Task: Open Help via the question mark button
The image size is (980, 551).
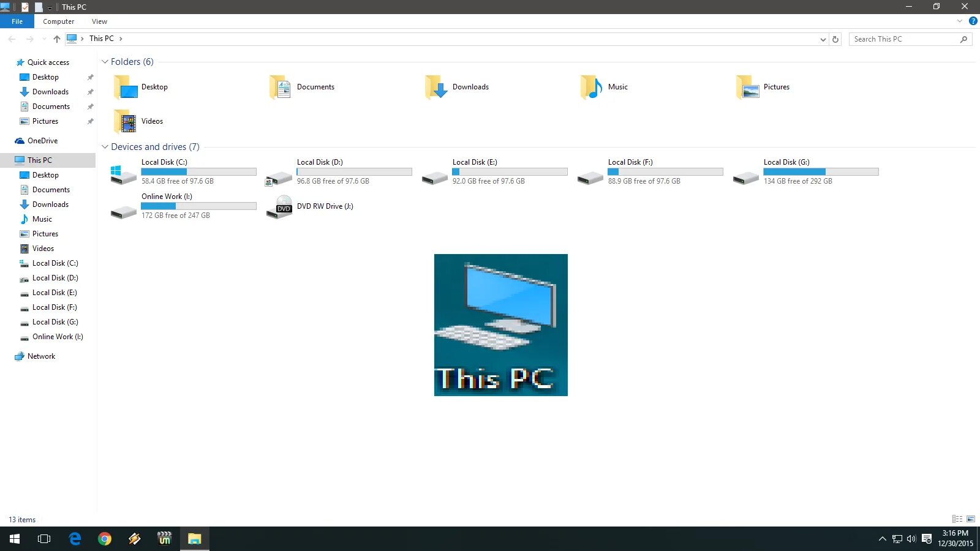Action: click(974, 20)
